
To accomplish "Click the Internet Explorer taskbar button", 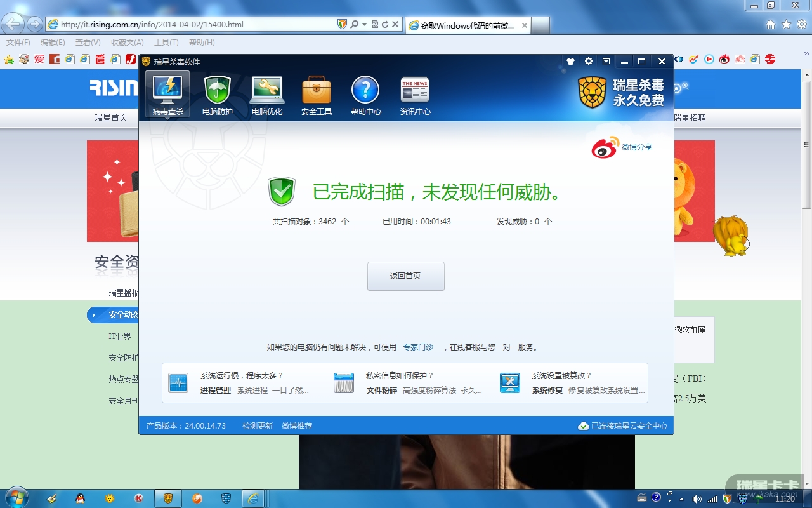I will [253, 498].
